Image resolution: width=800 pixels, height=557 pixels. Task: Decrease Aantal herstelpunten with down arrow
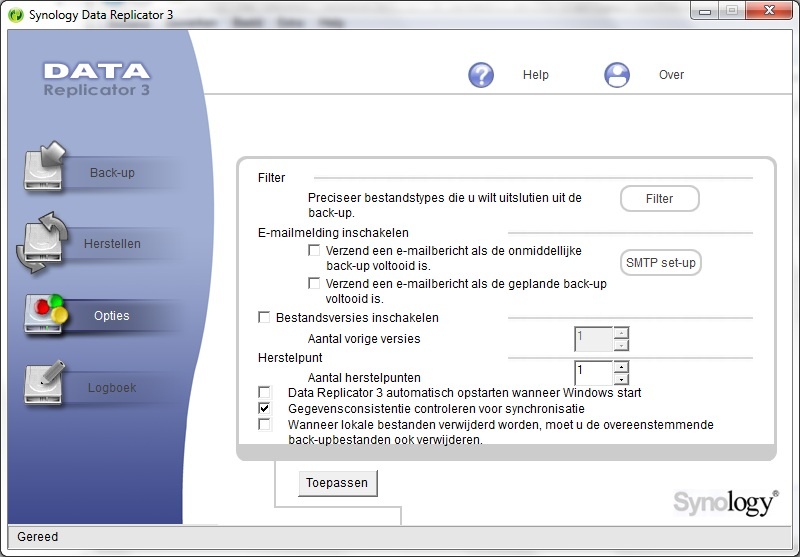621,379
